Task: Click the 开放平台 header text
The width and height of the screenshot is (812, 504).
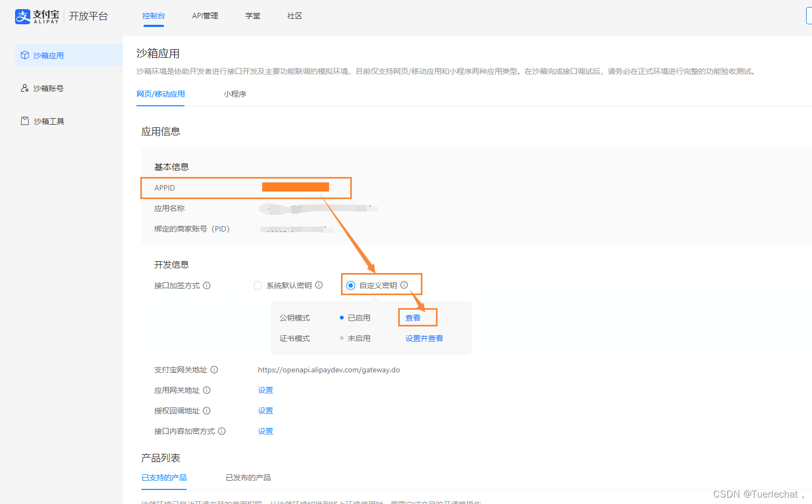Action: pos(88,16)
